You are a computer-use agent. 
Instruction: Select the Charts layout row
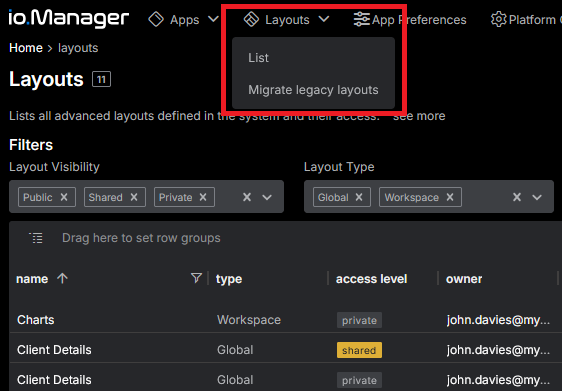[x=286, y=320]
